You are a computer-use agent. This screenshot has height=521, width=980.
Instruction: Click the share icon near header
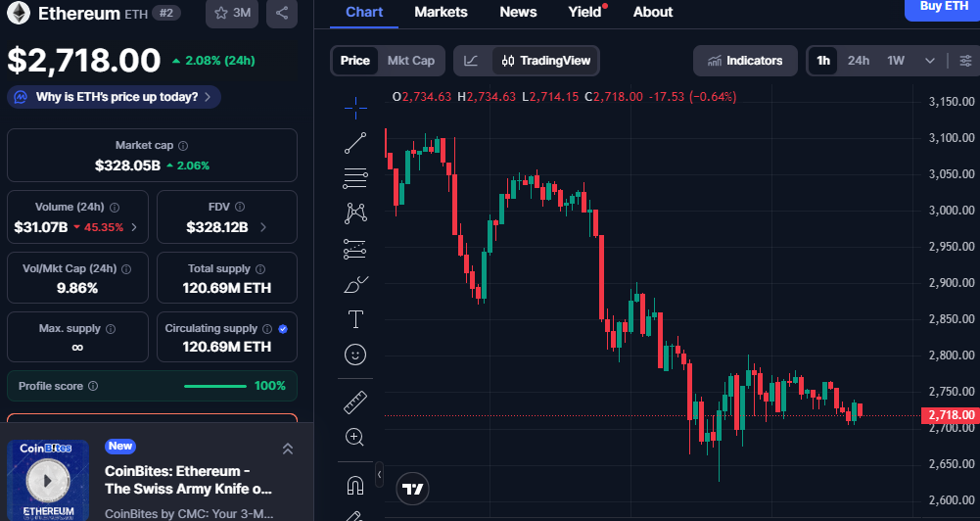tap(282, 13)
